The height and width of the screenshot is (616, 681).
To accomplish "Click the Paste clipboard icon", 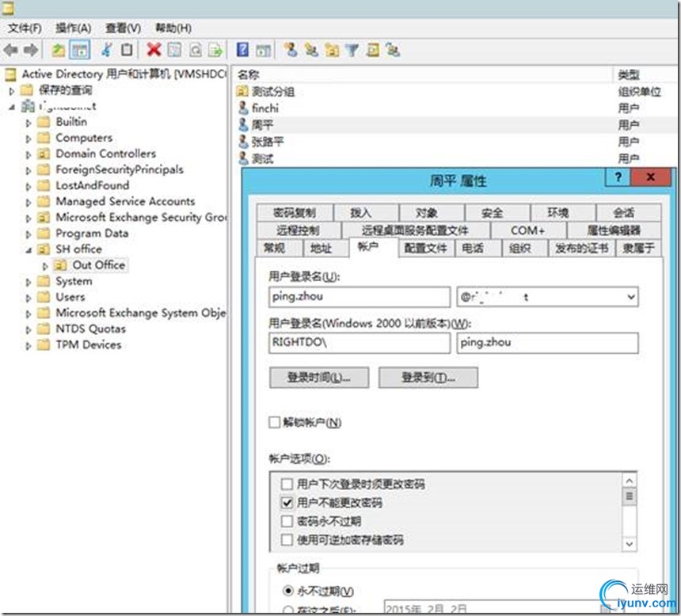I will 127,51.
